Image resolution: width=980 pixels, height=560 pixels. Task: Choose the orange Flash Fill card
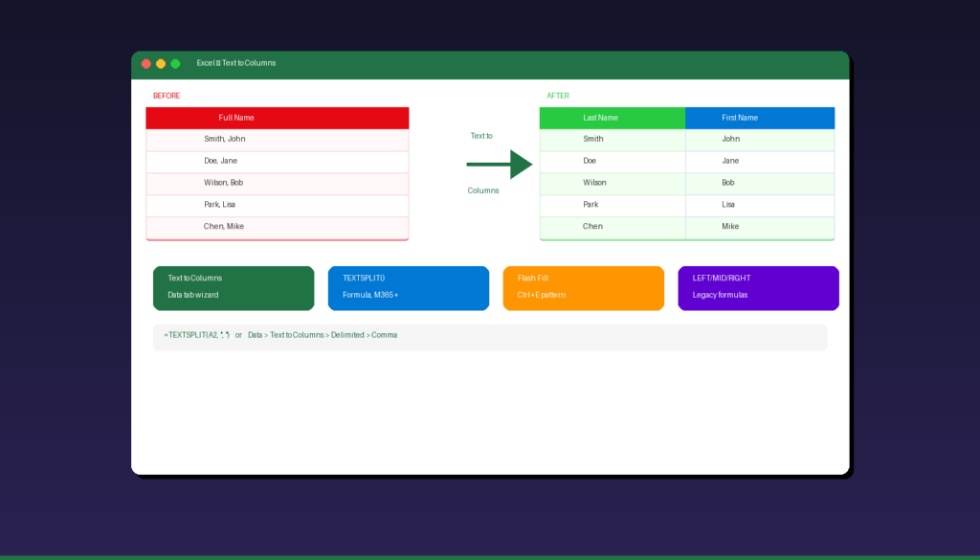point(583,288)
